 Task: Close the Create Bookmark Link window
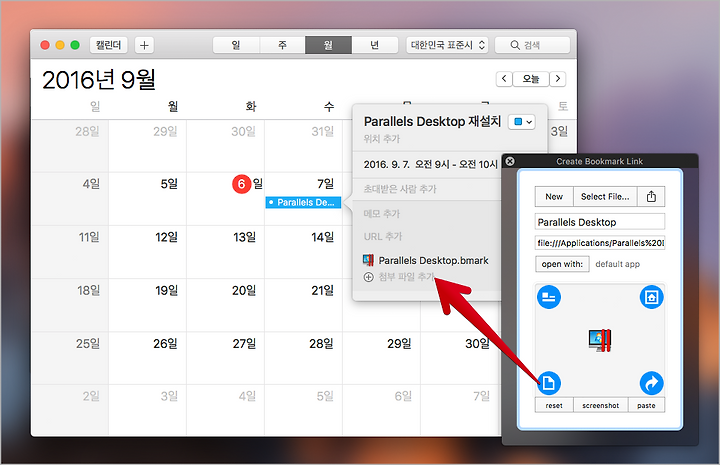tap(510, 161)
